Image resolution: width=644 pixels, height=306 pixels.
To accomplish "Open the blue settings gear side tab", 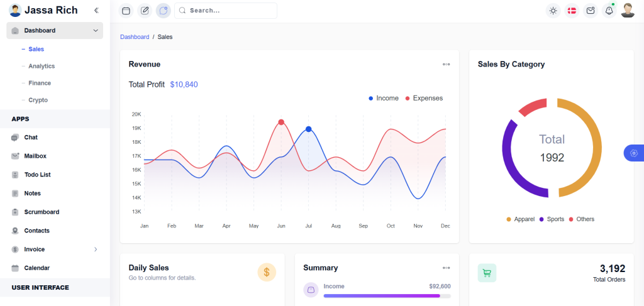I will pos(634,153).
